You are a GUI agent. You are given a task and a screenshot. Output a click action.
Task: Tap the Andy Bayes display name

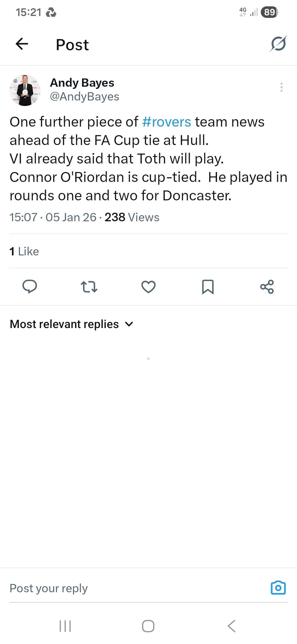coord(82,83)
